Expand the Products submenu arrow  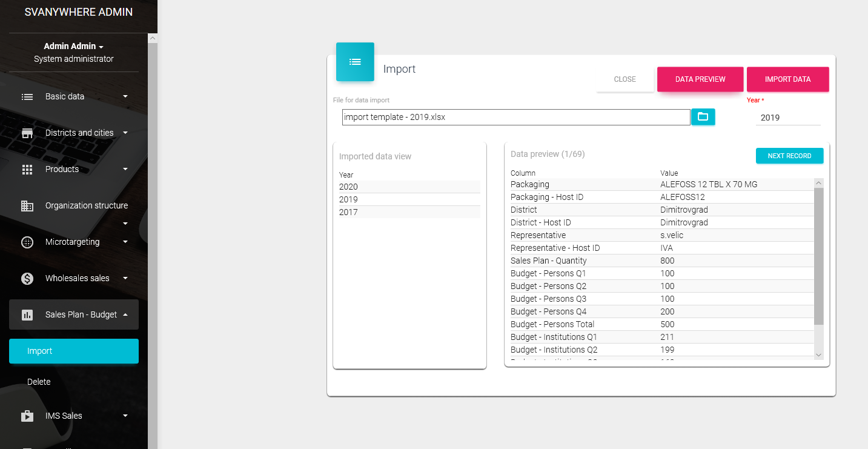coord(125,169)
